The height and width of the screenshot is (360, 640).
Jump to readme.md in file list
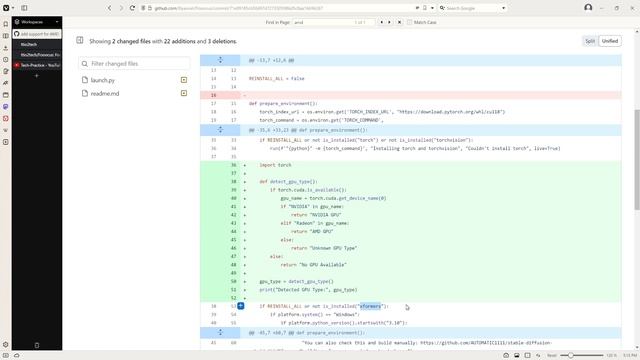pos(105,93)
